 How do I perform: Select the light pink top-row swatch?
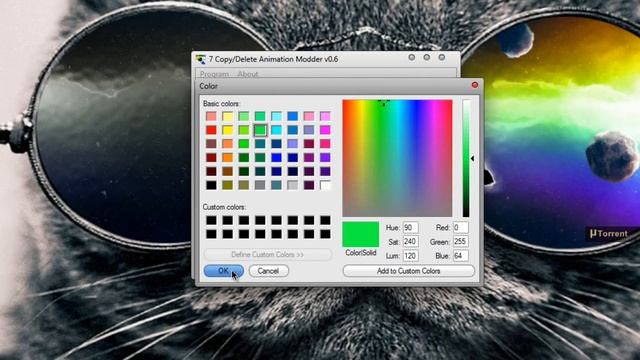(309, 116)
